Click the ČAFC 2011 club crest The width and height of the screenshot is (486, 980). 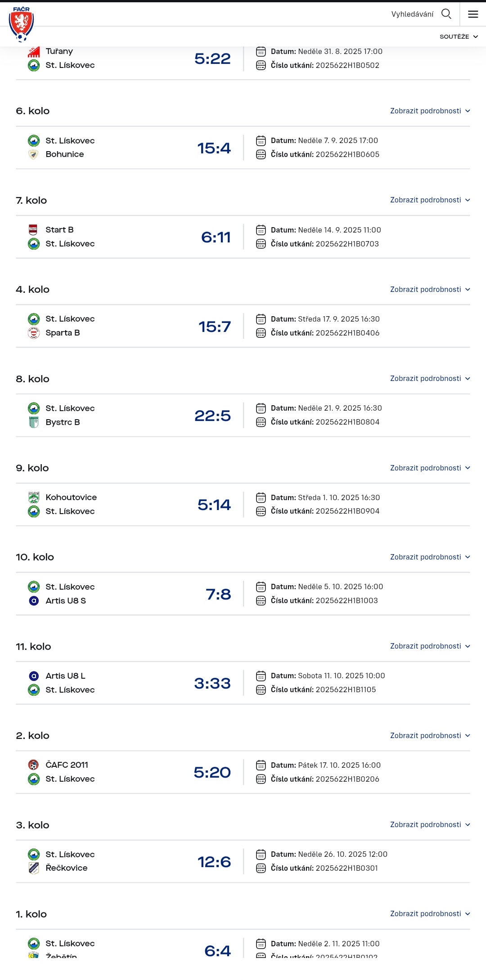(34, 765)
